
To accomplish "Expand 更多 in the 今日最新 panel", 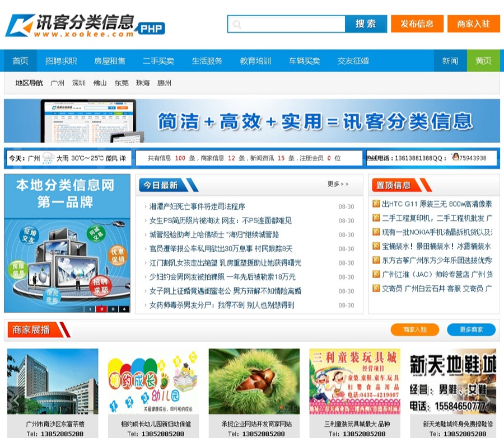I will click(338, 184).
